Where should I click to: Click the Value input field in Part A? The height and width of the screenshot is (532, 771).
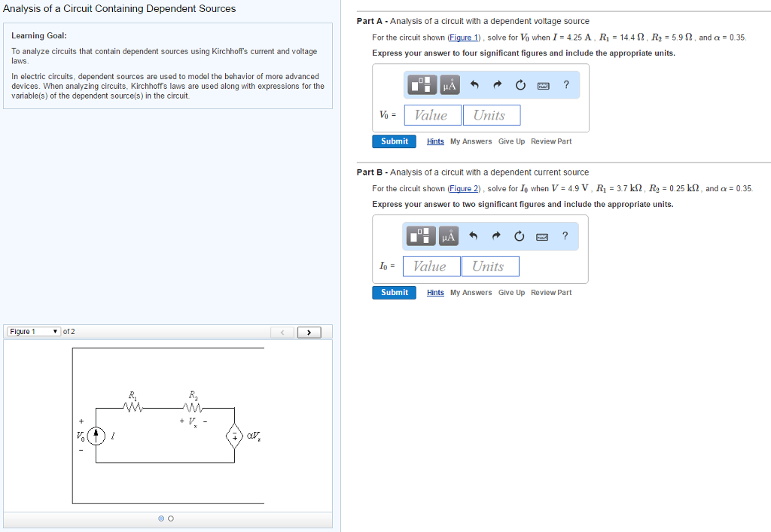click(x=431, y=114)
